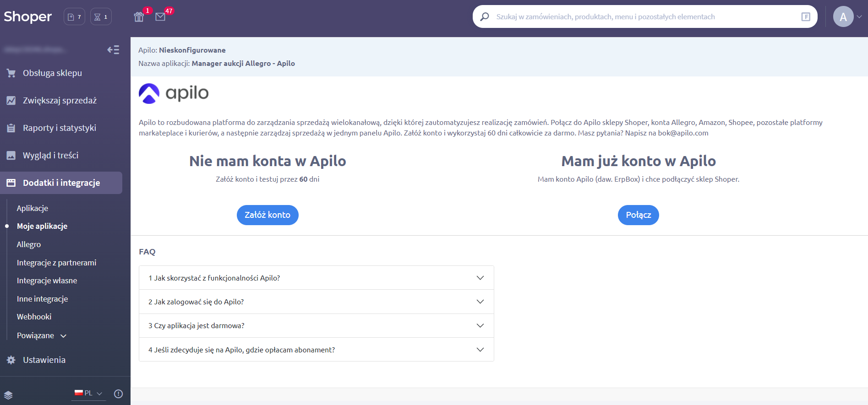
Task: Open Integracje własne
Action: click(x=47, y=281)
